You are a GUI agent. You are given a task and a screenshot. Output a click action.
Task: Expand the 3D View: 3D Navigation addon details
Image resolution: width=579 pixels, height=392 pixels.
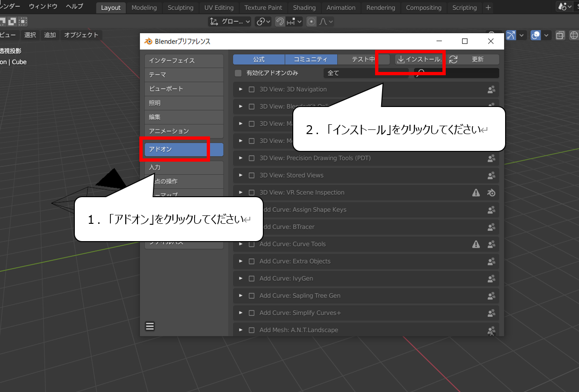point(241,90)
